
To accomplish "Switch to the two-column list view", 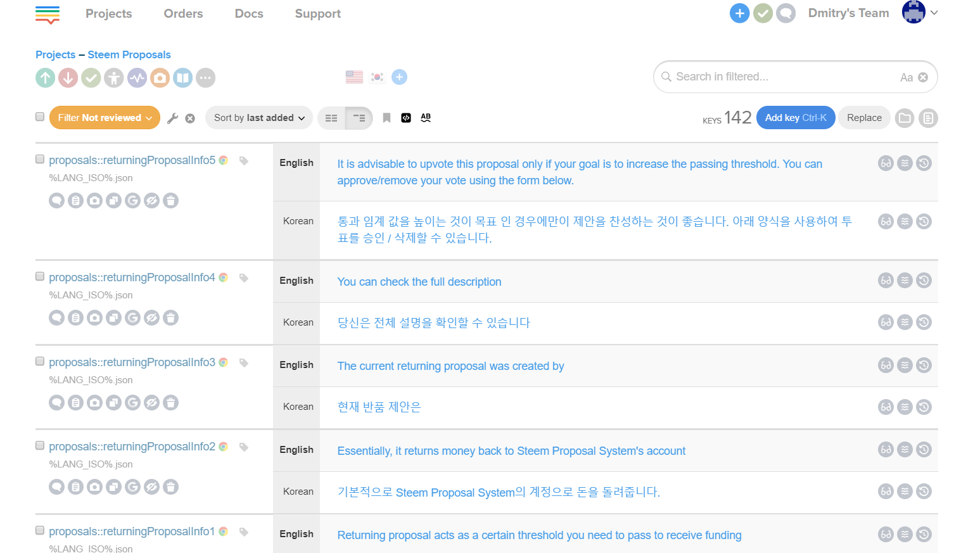I will coord(331,118).
